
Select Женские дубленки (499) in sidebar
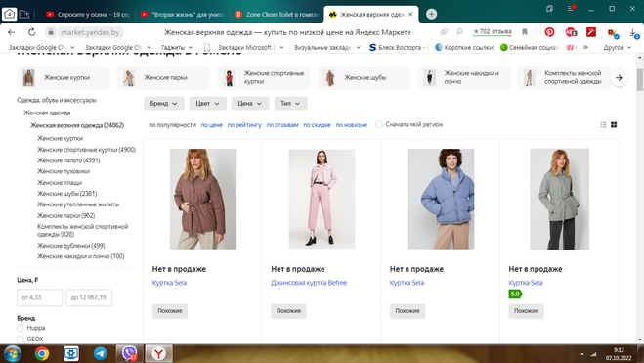pos(70,246)
